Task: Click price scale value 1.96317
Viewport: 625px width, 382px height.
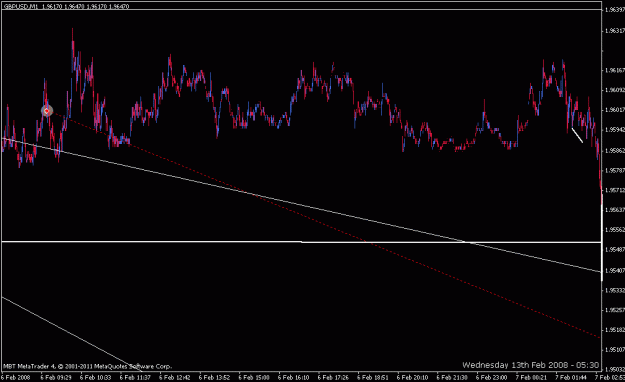Action: coord(614,30)
